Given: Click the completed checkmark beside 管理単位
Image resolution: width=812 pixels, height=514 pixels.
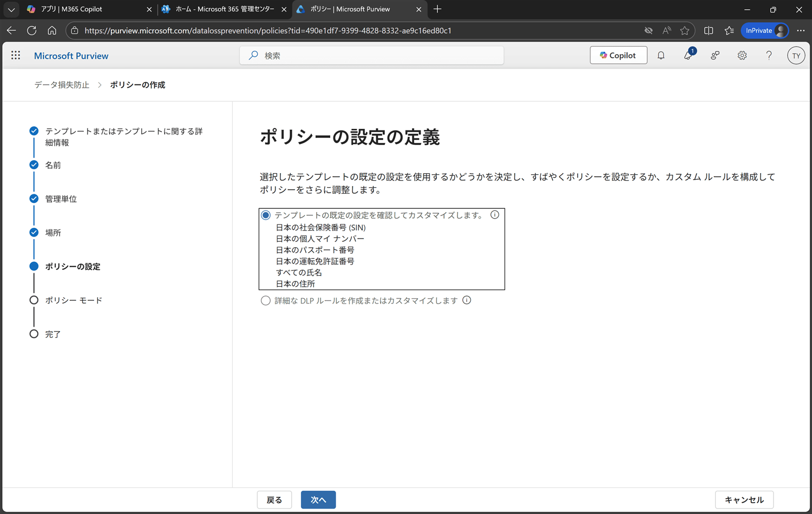Looking at the screenshot, I should [34, 199].
